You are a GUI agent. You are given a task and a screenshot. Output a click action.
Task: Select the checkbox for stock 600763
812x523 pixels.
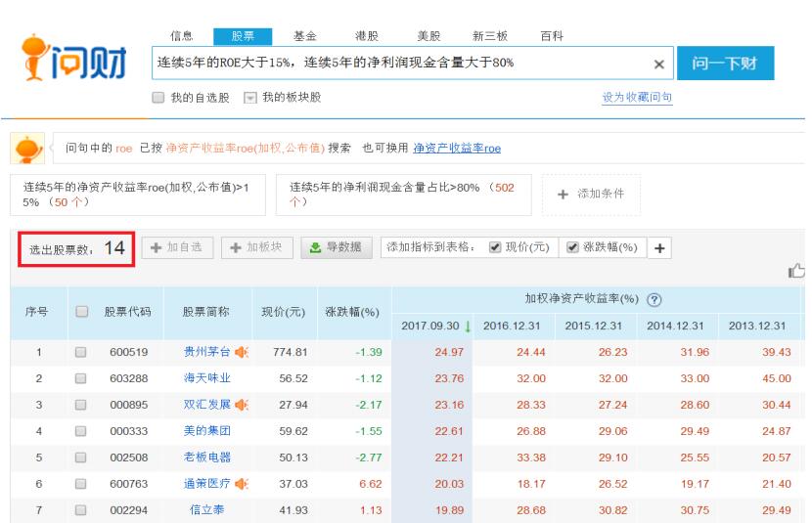(x=80, y=484)
